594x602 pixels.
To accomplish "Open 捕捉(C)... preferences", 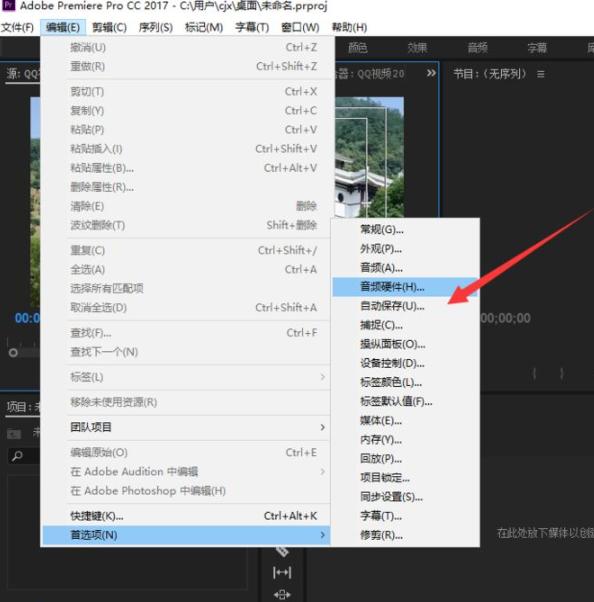I will [405, 325].
